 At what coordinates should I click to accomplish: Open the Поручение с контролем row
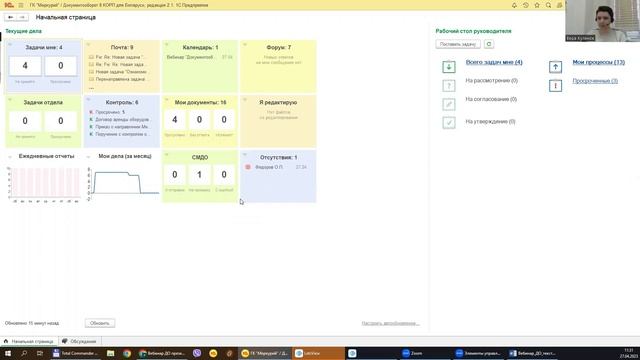[119, 134]
